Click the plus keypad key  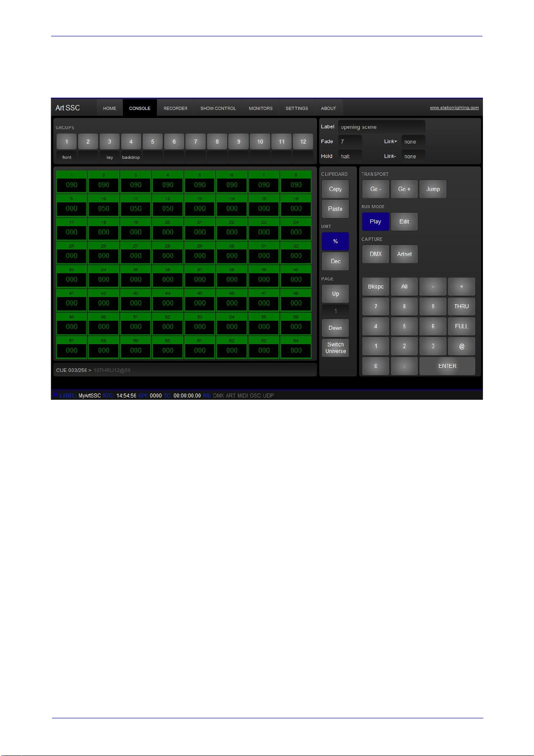click(x=461, y=287)
